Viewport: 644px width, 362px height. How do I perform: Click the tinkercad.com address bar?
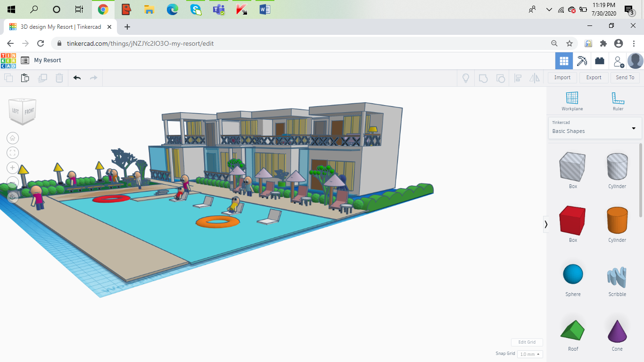point(302,43)
